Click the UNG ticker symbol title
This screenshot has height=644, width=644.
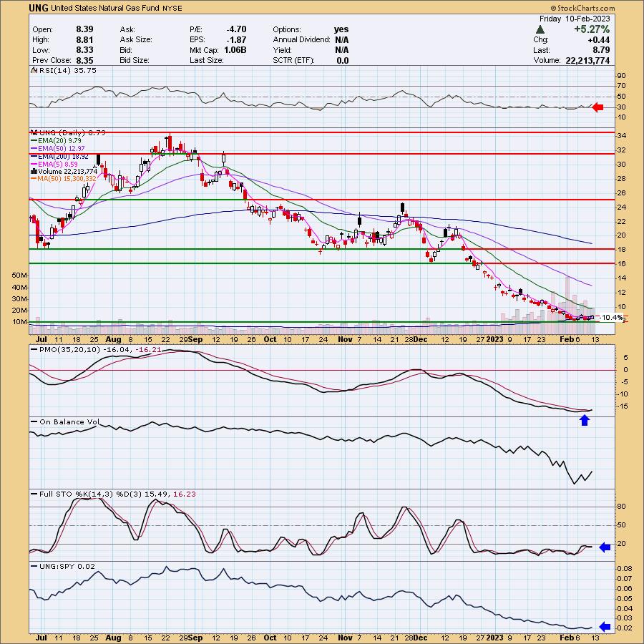39,8
